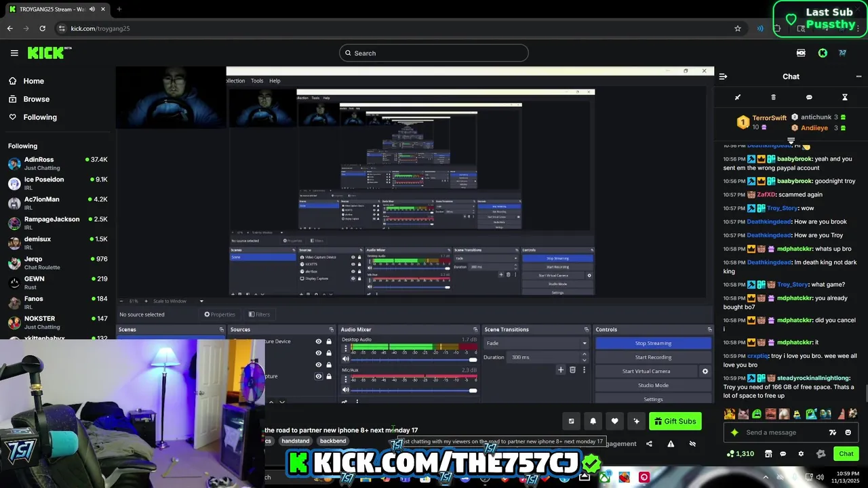Click the sword moderation icon in chat
The width and height of the screenshot is (868, 488).
(x=738, y=97)
